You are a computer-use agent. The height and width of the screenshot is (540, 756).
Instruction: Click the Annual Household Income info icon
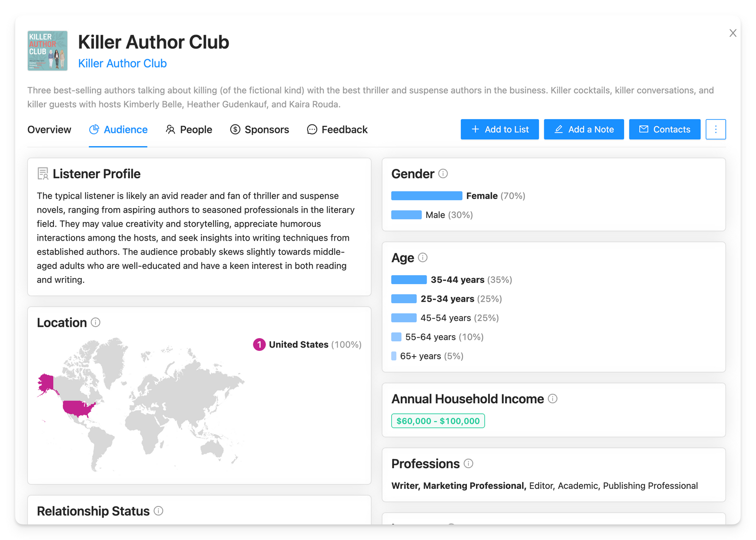coord(552,399)
